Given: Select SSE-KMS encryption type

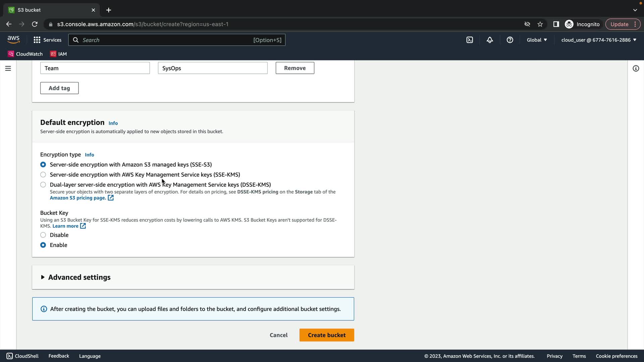Looking at the screenshot, I should click(43, 175).
